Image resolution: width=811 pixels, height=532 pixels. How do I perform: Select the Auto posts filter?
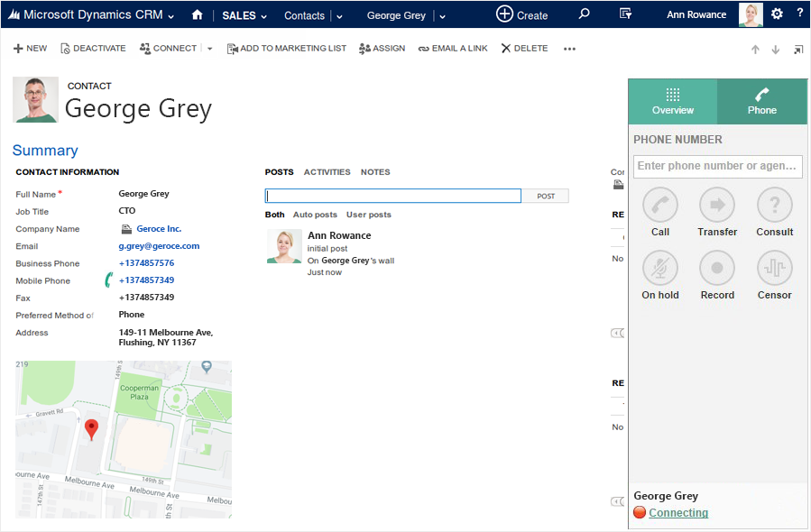tap(315, 214)
